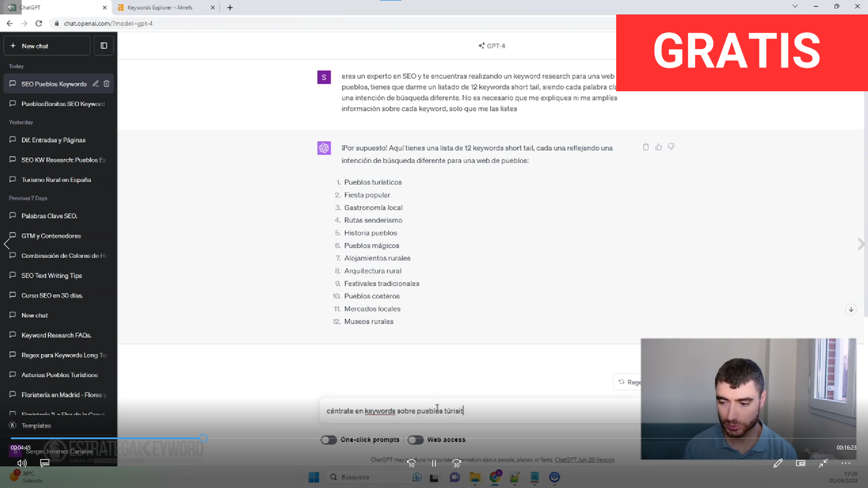Toggle the One-click prompts switch
The width and height of the screenshot is (868, 488).
329,440
